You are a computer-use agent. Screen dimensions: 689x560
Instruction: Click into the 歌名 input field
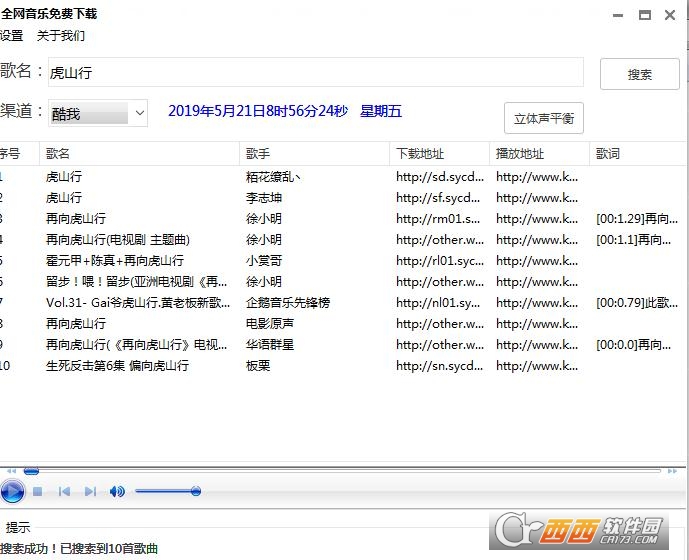315,72
